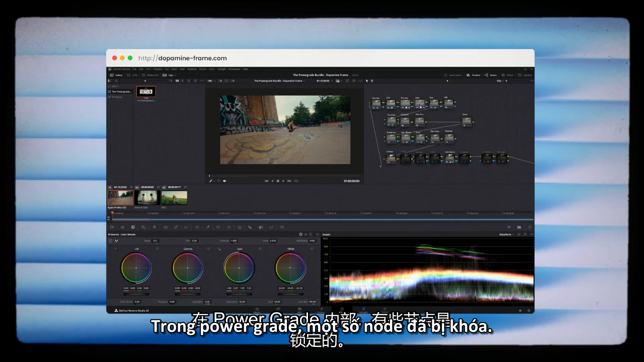The image size is (644, 362).
Task: Open the Waveform scope type dropdown
Action: (x=506, y=234)
